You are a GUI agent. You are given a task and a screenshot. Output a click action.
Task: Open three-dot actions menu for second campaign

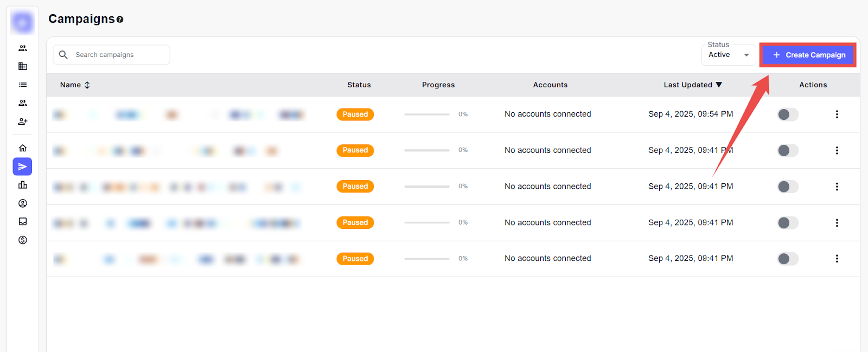point(837,150)
